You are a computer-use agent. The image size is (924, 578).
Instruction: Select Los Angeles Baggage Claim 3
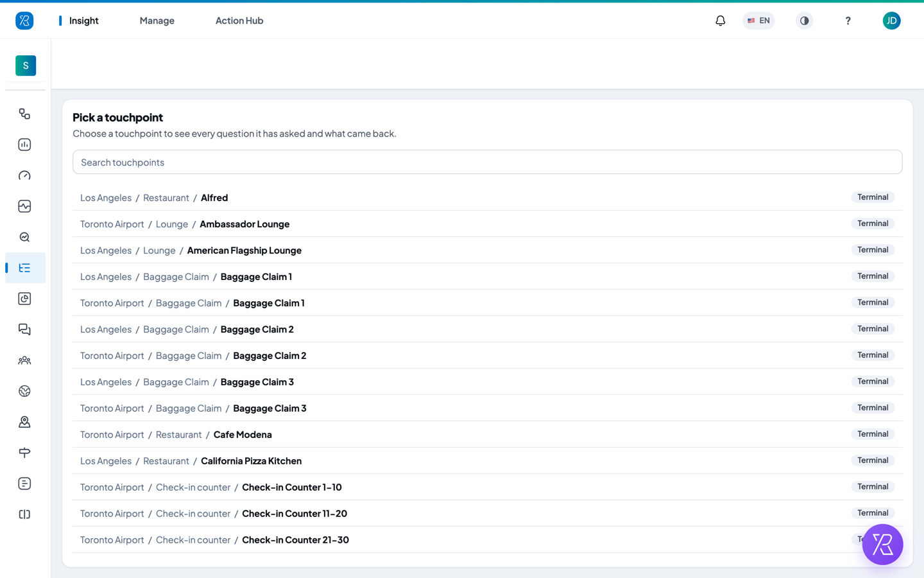point(488,382)
